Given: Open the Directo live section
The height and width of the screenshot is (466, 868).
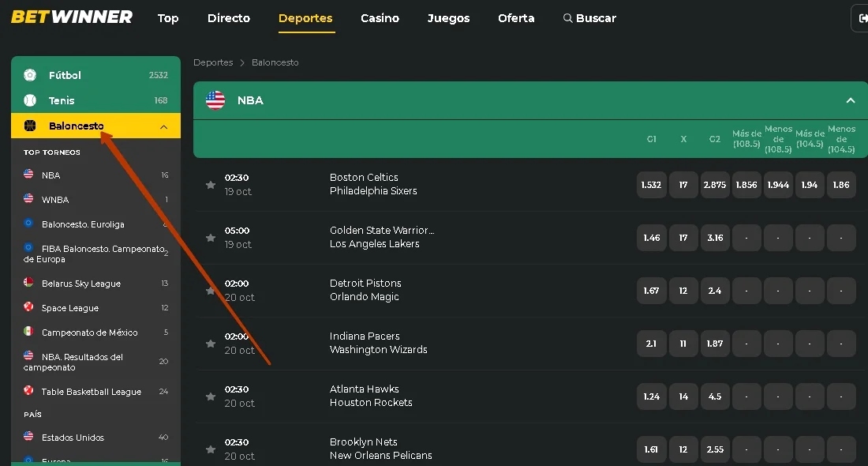Looking at the screenshot, I should [229, 18].
